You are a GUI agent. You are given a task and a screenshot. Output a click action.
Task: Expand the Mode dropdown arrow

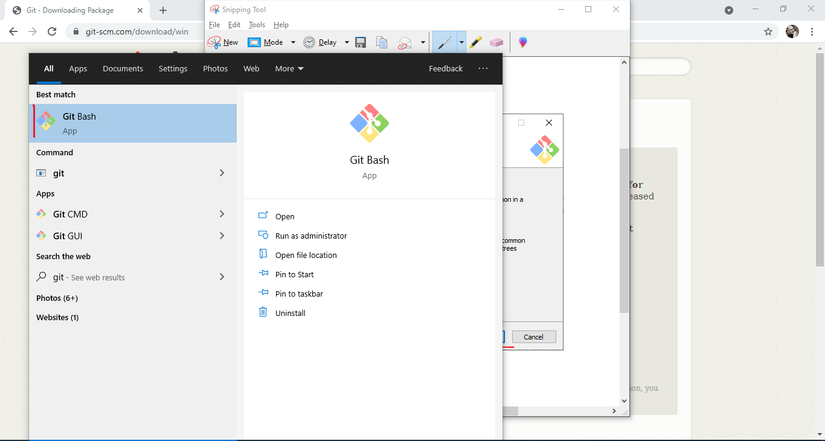pos(293,43)
